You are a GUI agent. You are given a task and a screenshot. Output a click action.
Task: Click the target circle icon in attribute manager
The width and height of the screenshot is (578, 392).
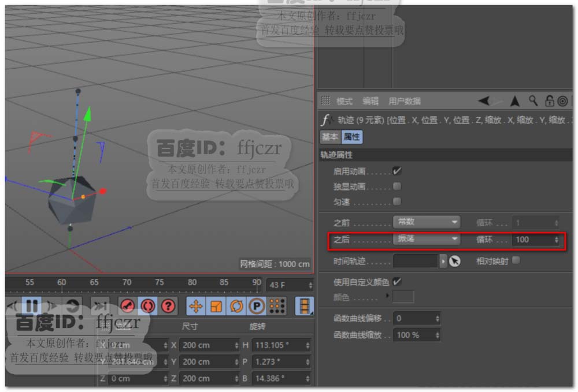(x=562, y=101)
